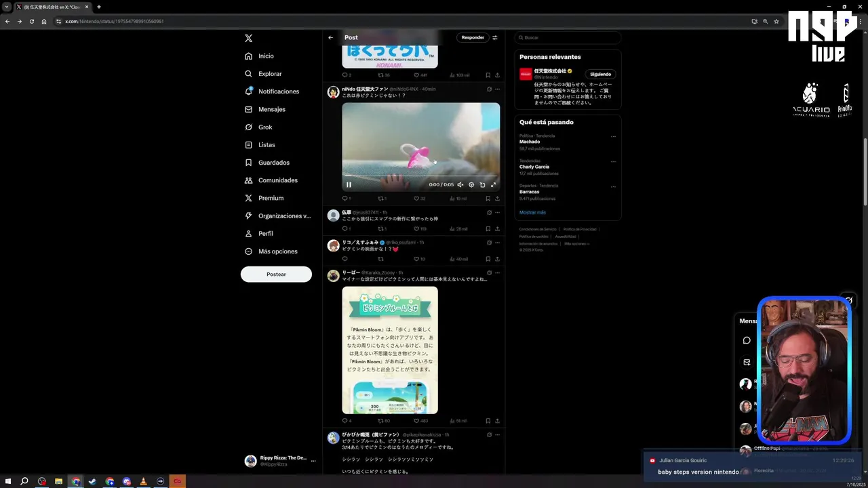
Task: Bookmark the niNdo64NX video post
Action: (x=488, y=199)
